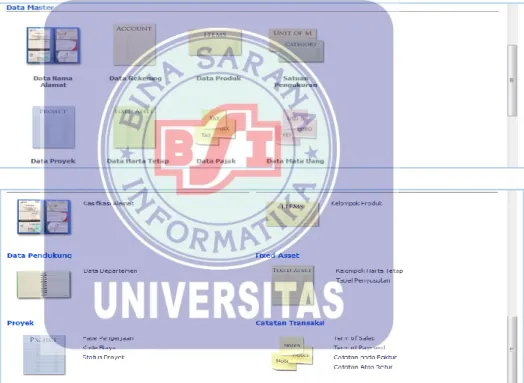This screenshot has width=524, height=383.
Task: Click the Catatan Transaksi section heading
Action: [290, 323]
